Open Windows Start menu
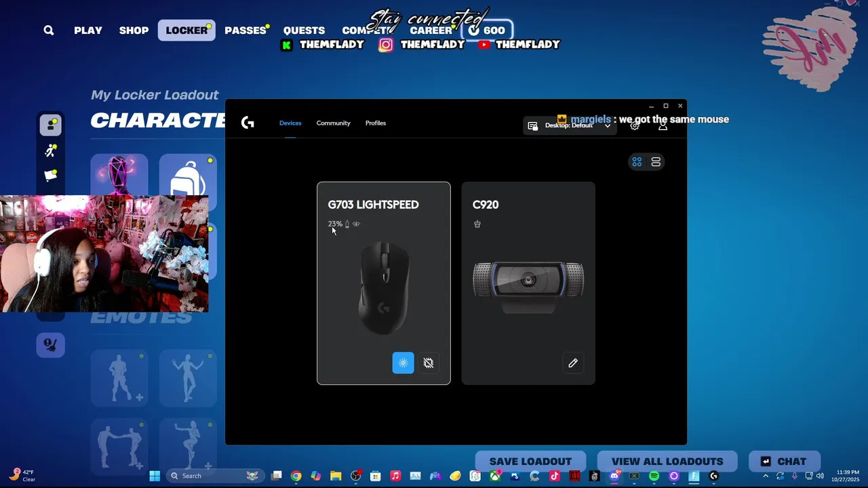 (x=155, y=476)
